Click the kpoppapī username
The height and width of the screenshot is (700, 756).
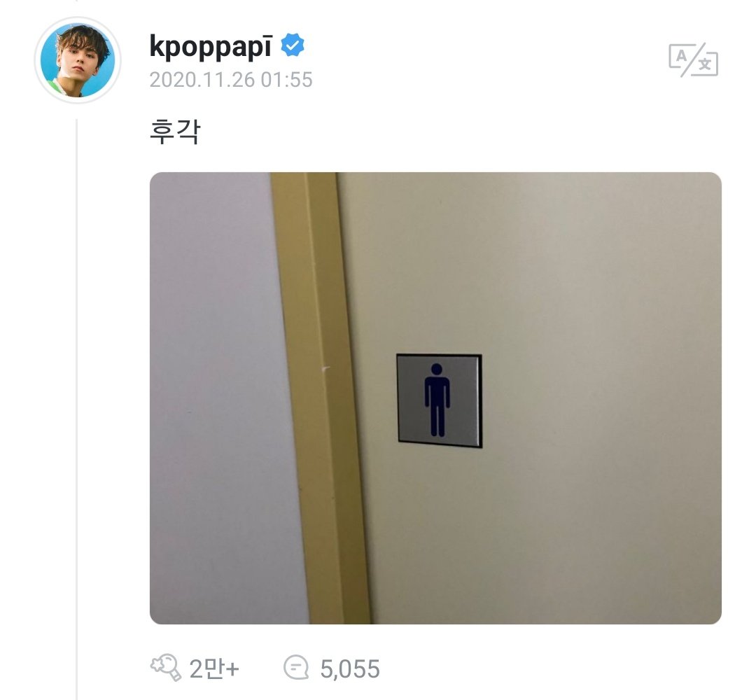(211, 46)
